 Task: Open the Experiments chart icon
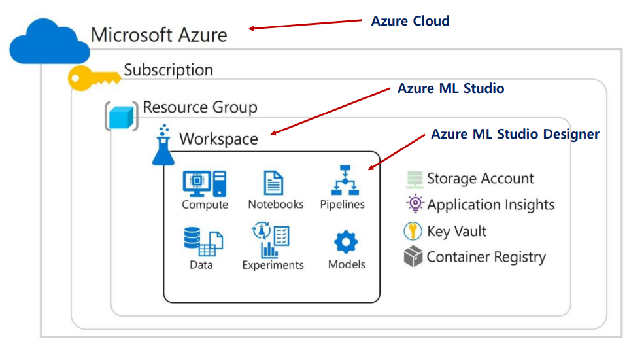pyautogui.click(x=271, y=239)
